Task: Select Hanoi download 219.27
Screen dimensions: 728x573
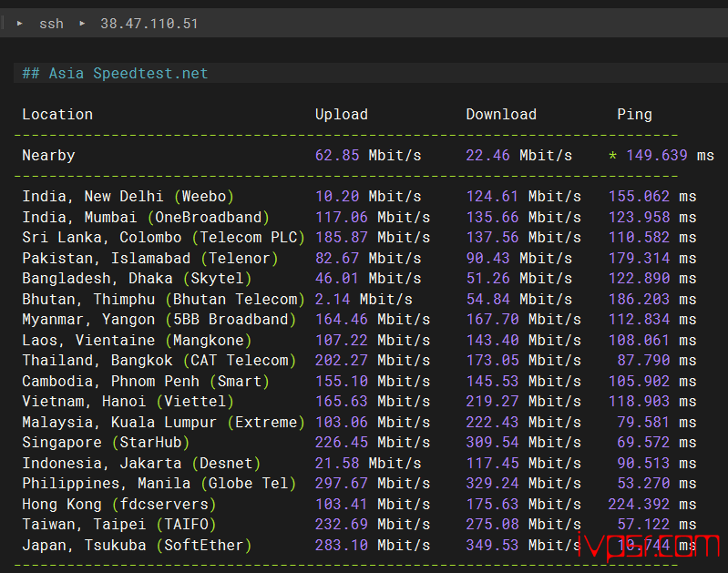Action: (492, 401)
